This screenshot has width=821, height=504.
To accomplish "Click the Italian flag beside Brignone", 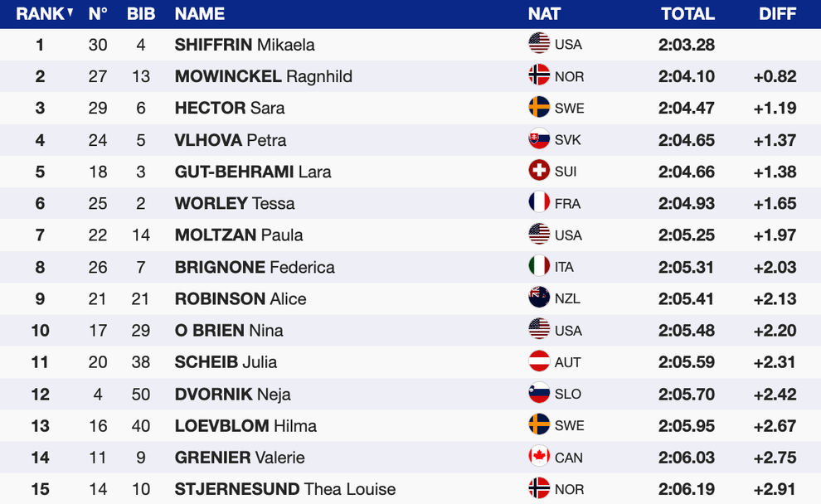I will point(539,266).
